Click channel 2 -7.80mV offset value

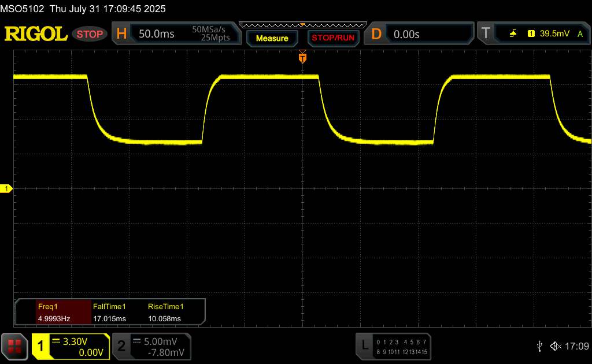(x=166, y=352)
